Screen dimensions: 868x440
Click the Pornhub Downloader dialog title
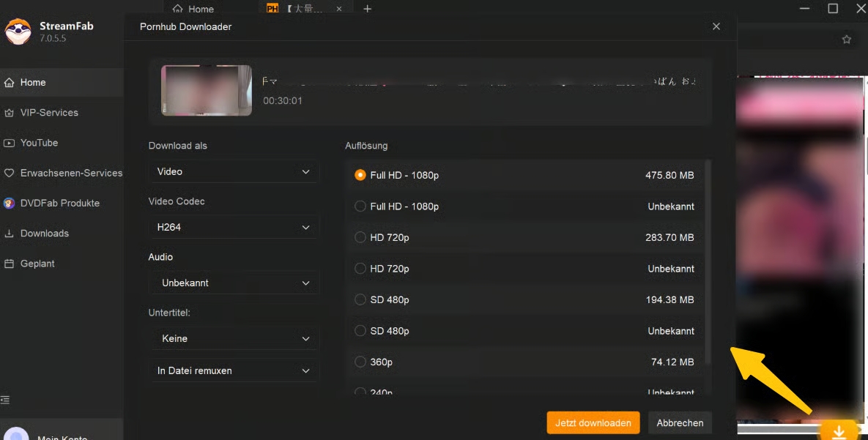[x=185, y=26]
